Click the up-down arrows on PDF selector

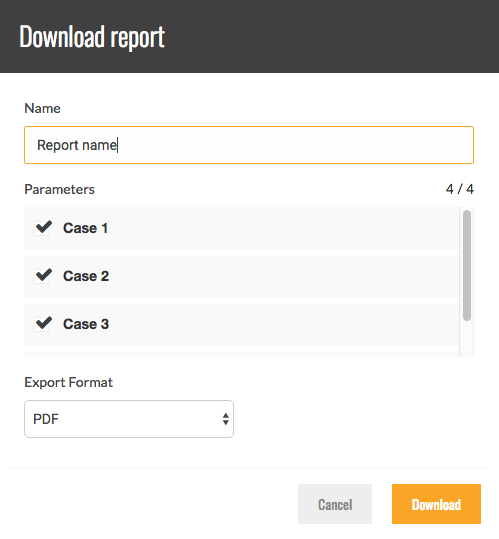point(225,419)
